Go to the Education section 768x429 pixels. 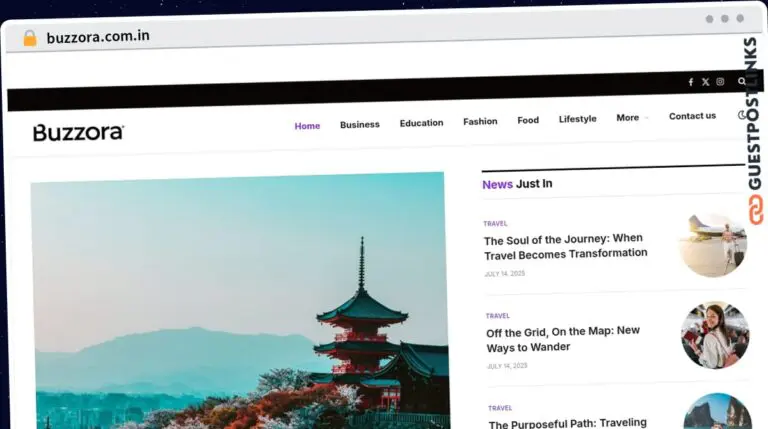pos(421,123)
